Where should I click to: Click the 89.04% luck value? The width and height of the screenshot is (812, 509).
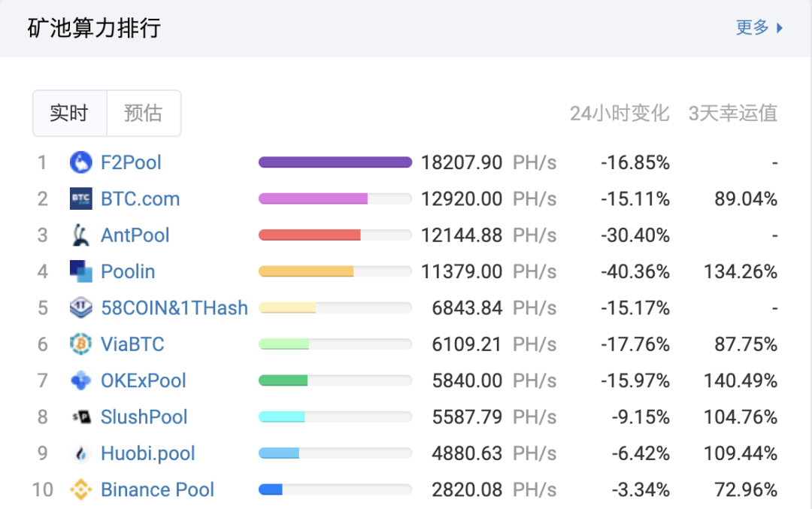tap(746, 198)
